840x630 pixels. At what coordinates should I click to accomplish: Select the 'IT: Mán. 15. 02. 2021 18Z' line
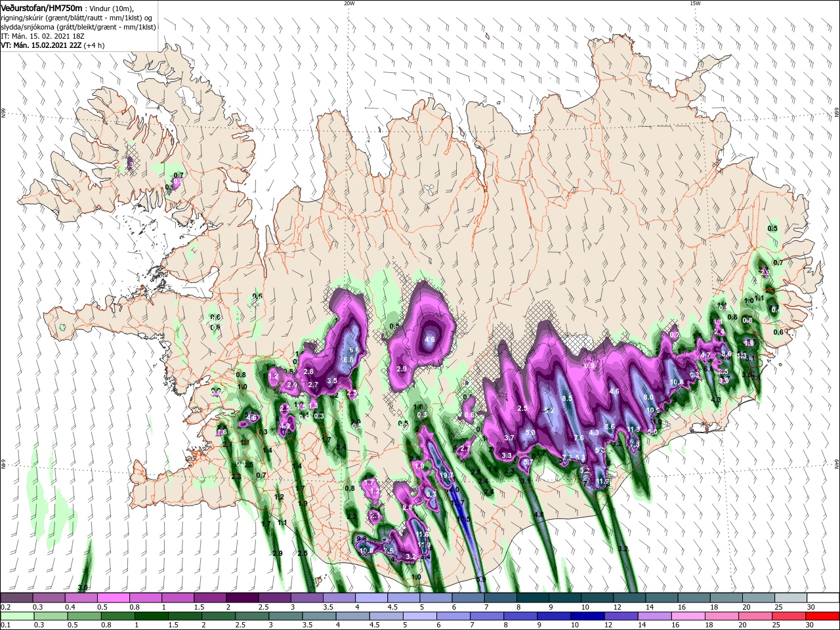(x=41, y=36)
